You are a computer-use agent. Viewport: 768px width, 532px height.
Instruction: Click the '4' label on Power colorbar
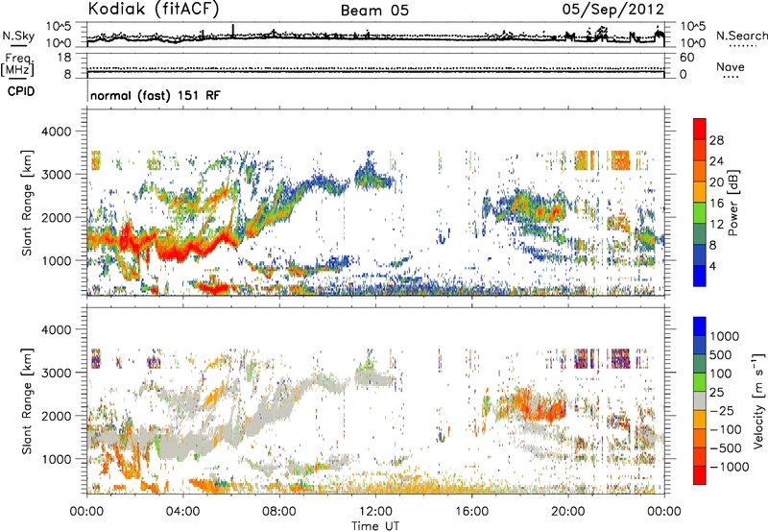[x=713, y=267]
